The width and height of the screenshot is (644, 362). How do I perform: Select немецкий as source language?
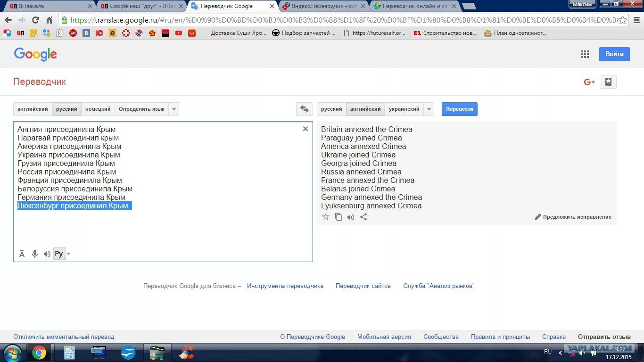(98, 109)
